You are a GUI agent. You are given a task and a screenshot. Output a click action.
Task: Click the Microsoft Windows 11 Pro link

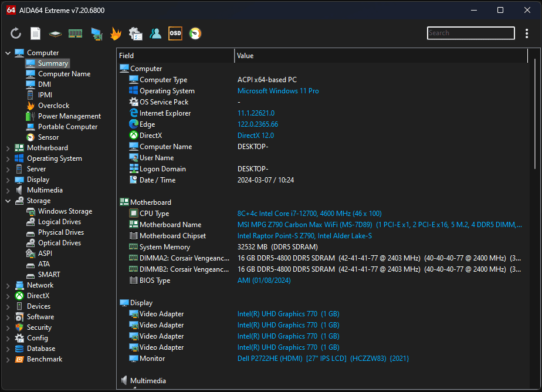pyautogui.click(x=278, y=91)
